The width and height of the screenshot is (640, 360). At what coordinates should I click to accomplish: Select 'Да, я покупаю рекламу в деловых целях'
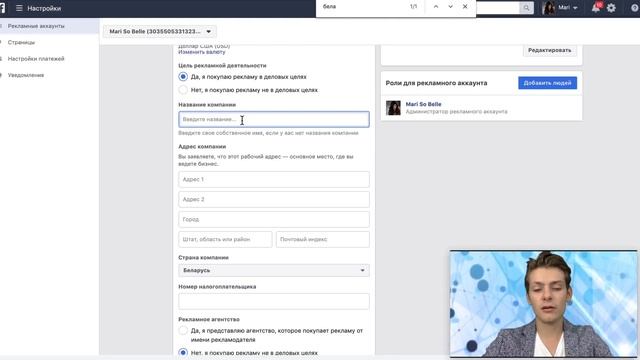tap(183, 77)
